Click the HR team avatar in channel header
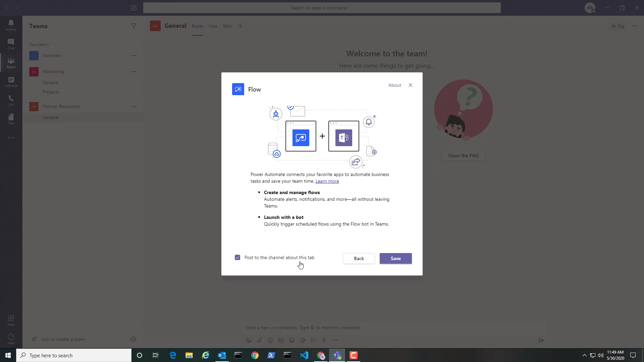Image resolution: width=644 pixels, height=362 pixels. tap(155, 26)
